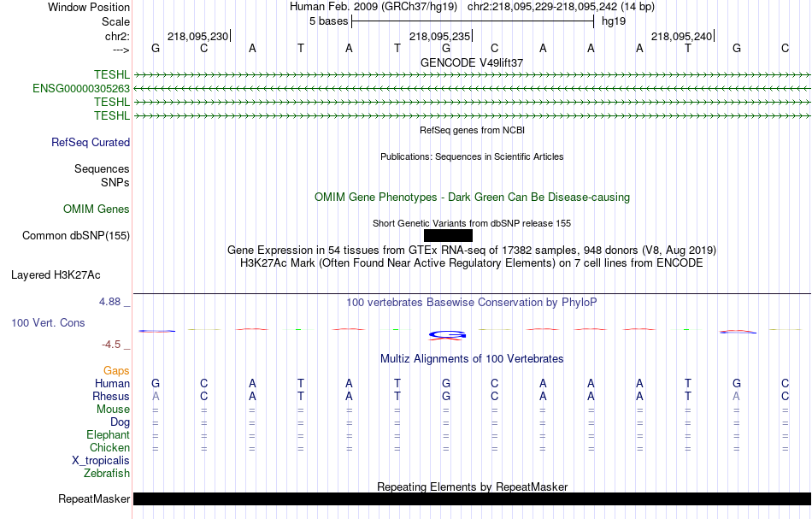Image resolution: width=812 pixels, height=519 pixels.
Task: Click the H3K27Ac Mark ENCODE track title
Action: 472,263
